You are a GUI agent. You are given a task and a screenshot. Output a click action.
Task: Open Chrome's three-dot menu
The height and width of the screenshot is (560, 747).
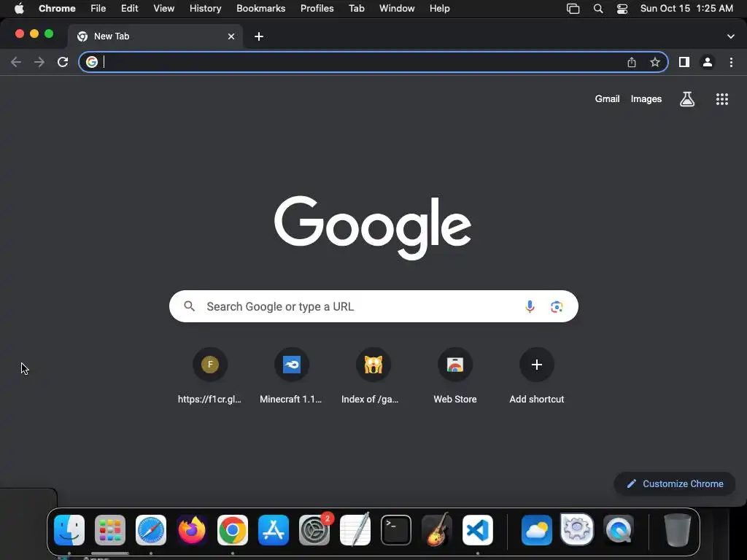[x=731, y=62]
